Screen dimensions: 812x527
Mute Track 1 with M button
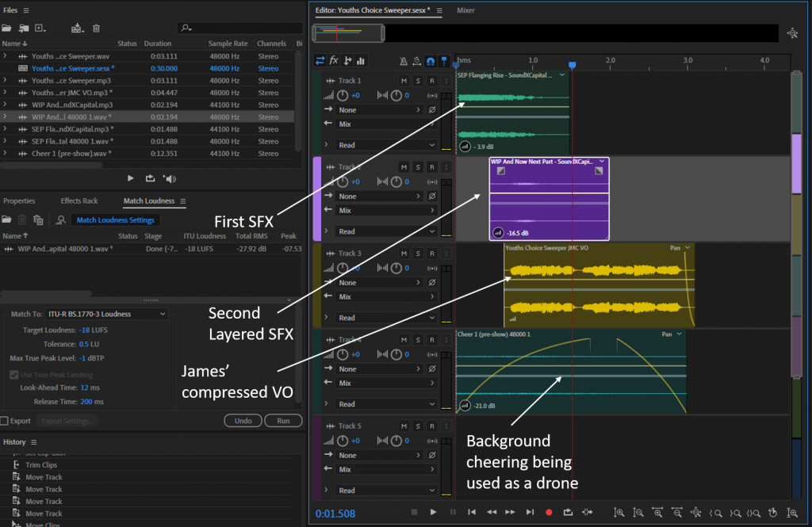(404, 81)
